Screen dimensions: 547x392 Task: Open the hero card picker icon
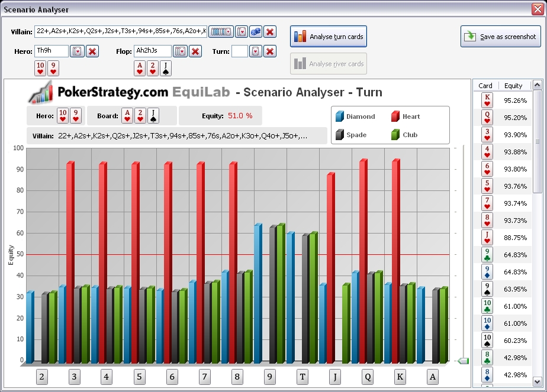(x=78, y=51)
